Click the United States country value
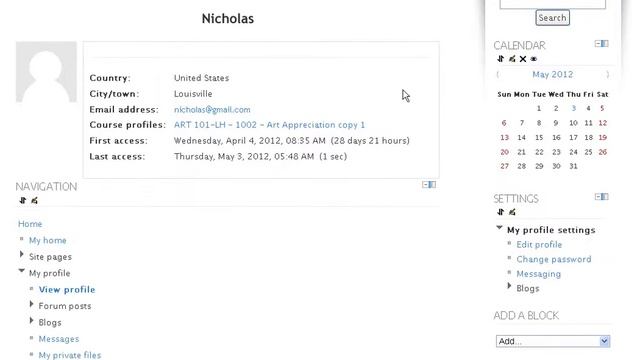 (x=201, y=78)
